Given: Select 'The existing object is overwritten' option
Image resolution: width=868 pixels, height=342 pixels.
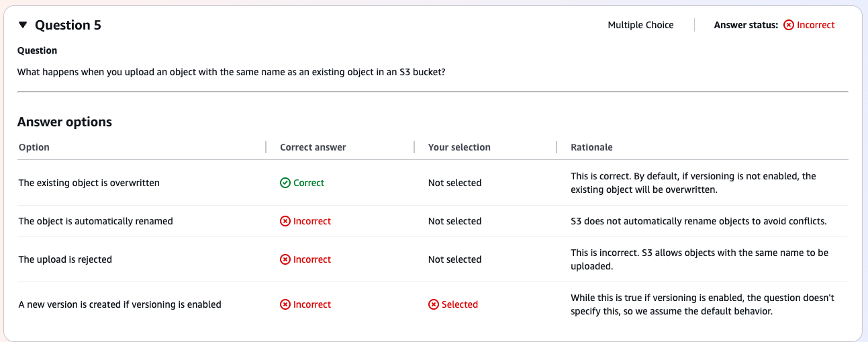Looking at the screenshot, I should tap(89, 183).
